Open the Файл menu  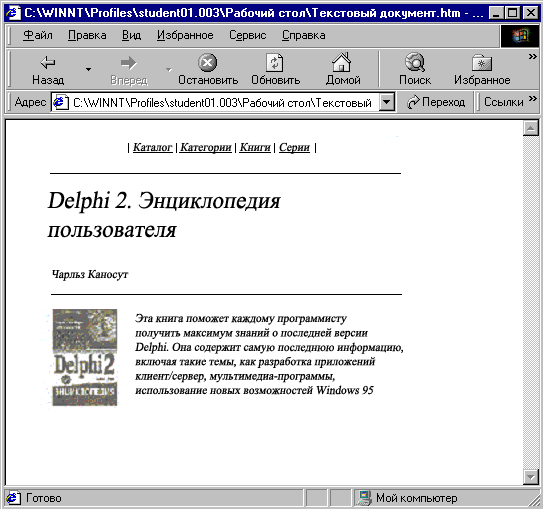[37, 35]
